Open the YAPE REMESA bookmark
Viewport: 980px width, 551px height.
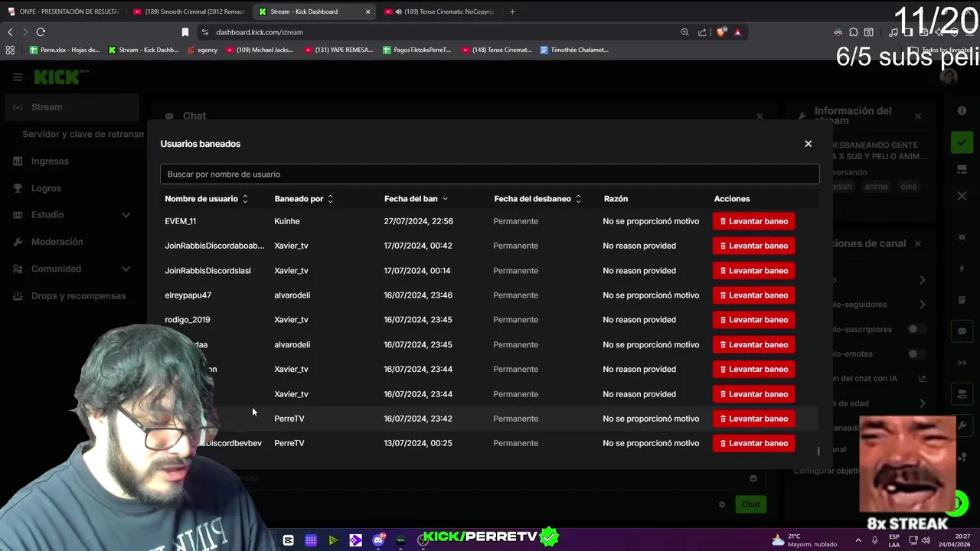coord(338,50)
